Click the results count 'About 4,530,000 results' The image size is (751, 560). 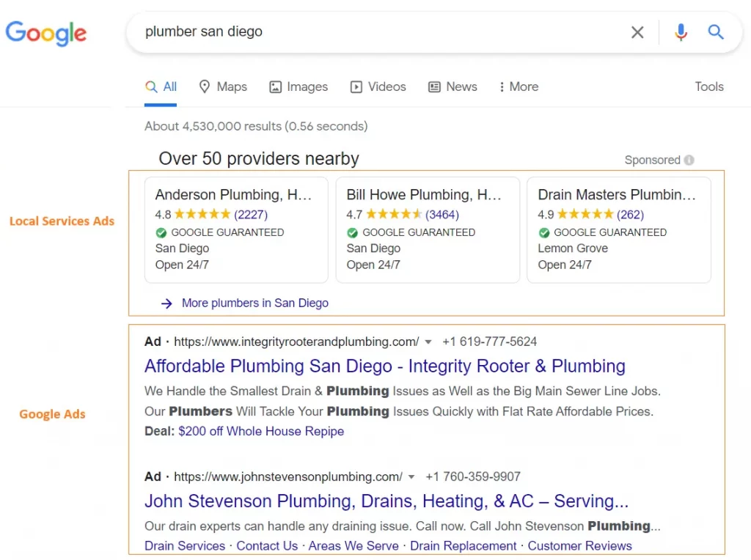pyautogui.click(x=256, y=126)
